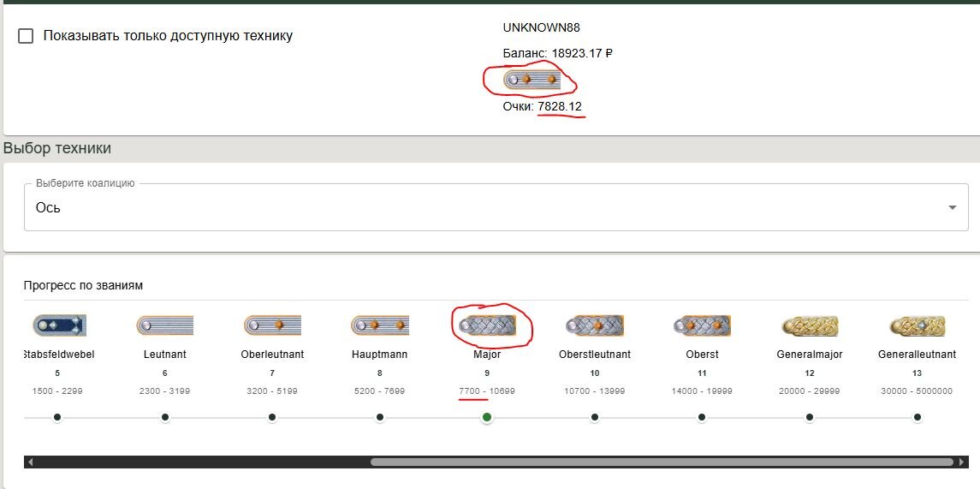Click the Oberleutnant epaulette icon
This screenshot has width=980, height=489.
pyautogui.click(x=272, y=325)
